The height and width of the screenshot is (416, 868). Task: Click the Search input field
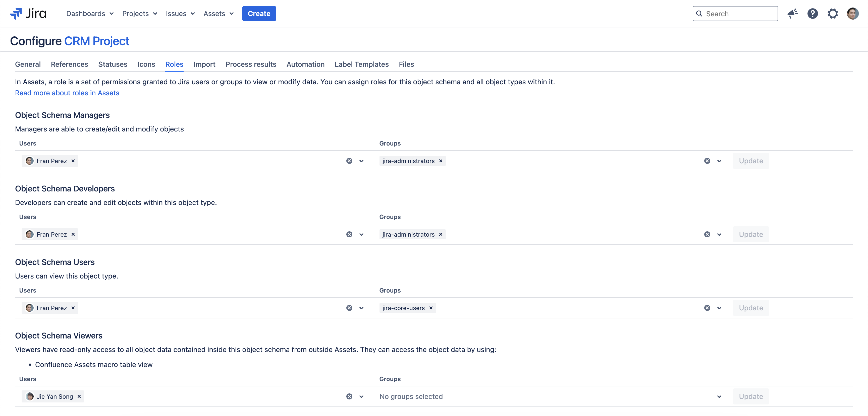[735, 14]
